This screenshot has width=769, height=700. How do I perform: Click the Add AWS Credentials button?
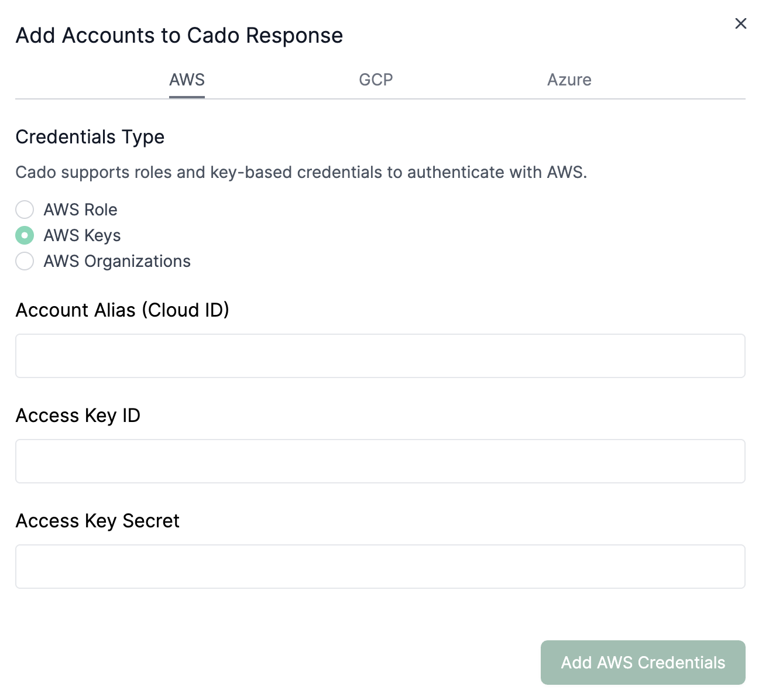pos(643,663)
